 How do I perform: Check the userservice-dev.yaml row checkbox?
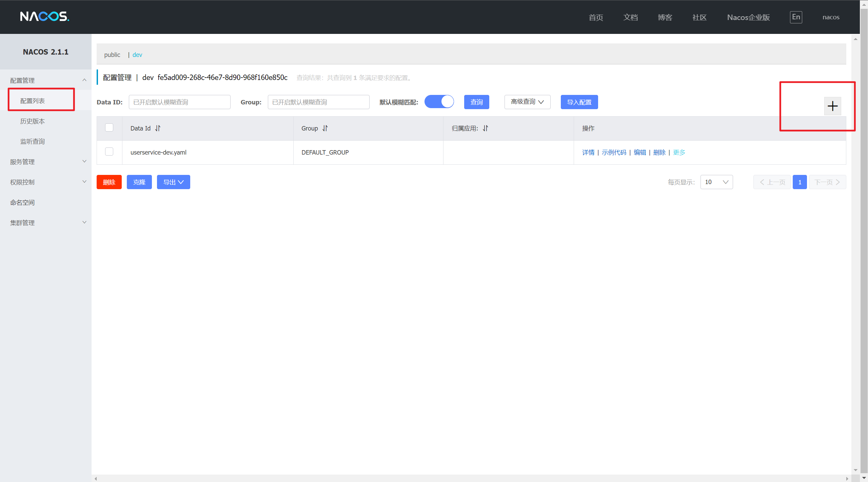[x=109, y=152]
